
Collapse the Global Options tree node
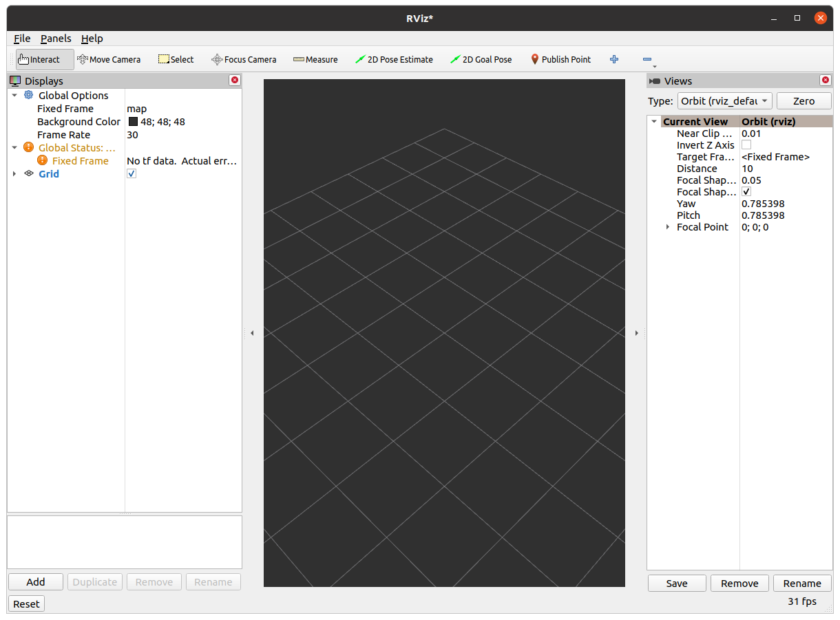[x=14, y=96]
